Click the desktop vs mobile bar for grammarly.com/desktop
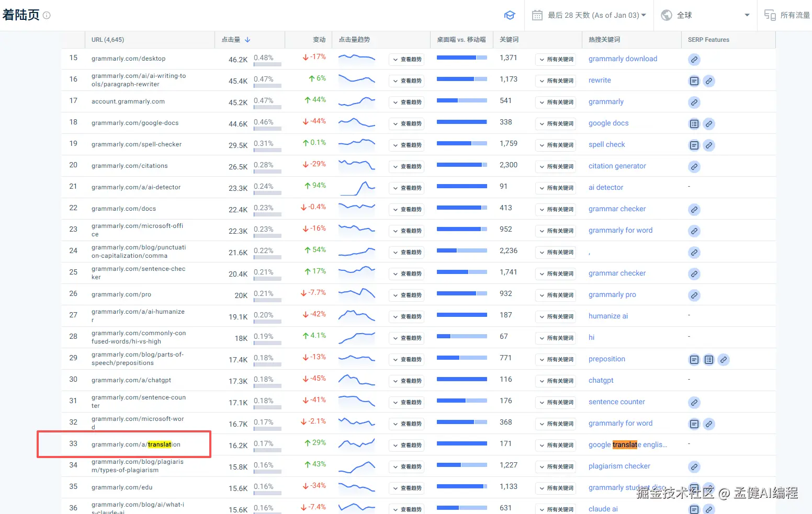This screenshot has height=514, width=812. coord(462,58)
